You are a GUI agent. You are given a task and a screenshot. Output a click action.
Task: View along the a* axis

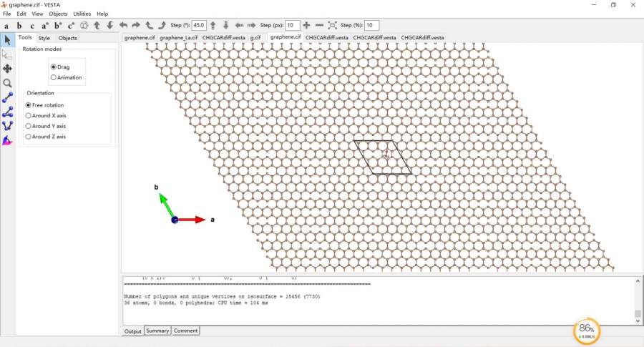tap(45, 25)
